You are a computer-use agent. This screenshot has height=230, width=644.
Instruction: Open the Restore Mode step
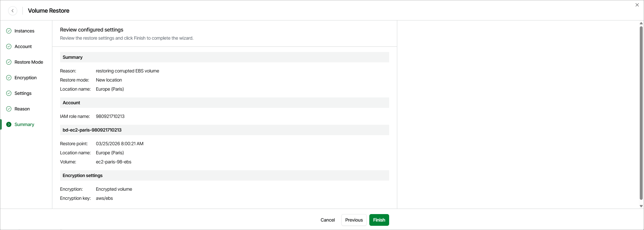(x=29, y=62)
